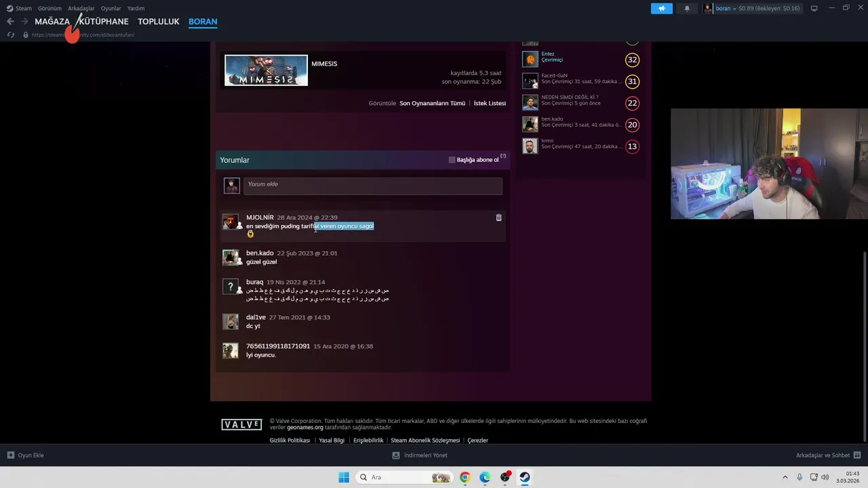Open friend ben.kado avatar in friends list
Image resolution: width=868 pixels, height=488 pixels.
tap(530, 125)
